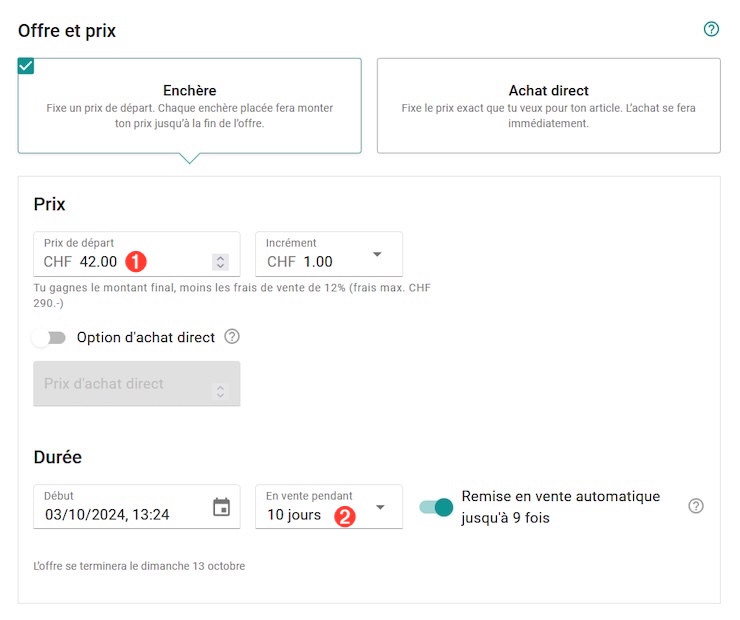Click the Début date text 03/10/2024, 13:24
Image resolution: width=740 pixels, height=620 pixels.
107,515
